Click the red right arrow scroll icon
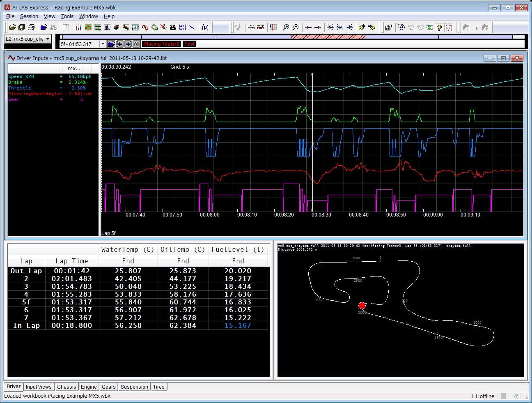The height and width of the screenshot is (403, 532). pyautogui.click(x=318, y=28)
